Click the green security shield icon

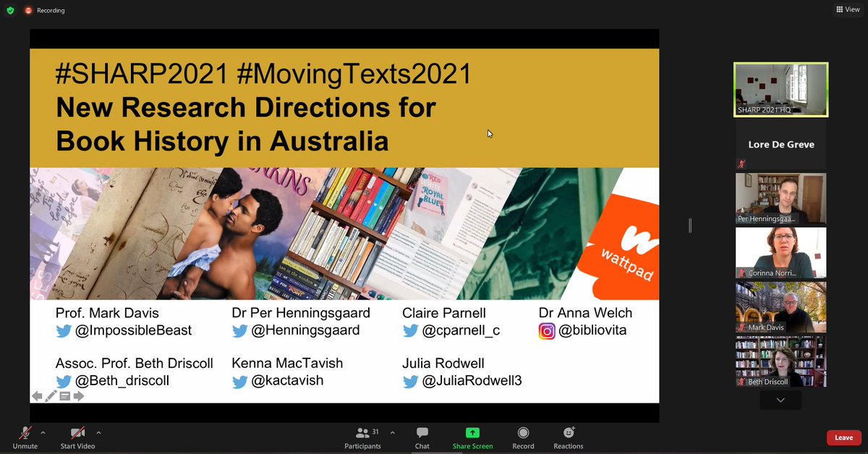pyautogui.click(x=10, y=10)
